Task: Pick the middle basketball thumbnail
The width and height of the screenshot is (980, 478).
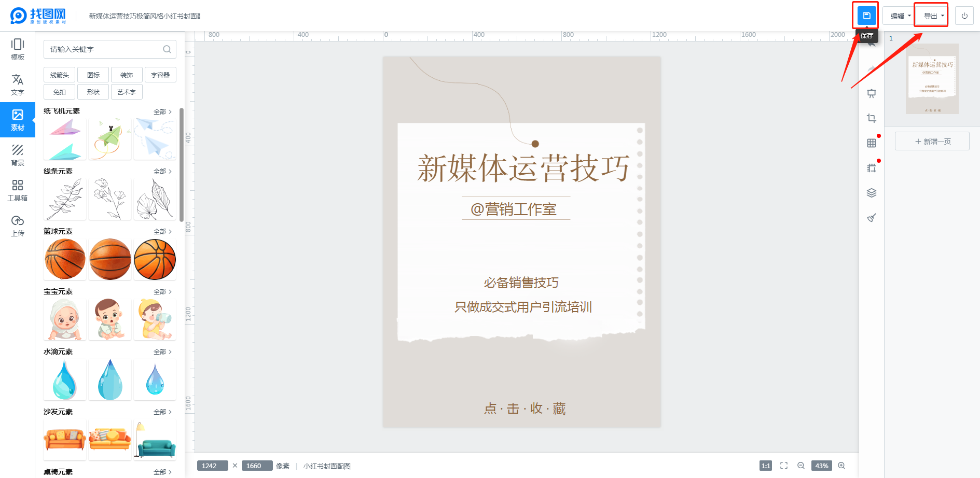Action: click(x=110, y=259)
